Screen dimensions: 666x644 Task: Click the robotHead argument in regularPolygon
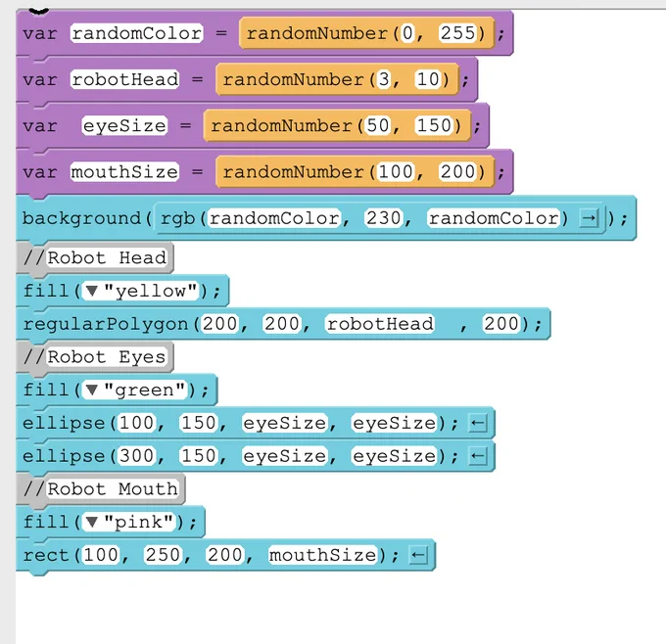pos(380,324)
